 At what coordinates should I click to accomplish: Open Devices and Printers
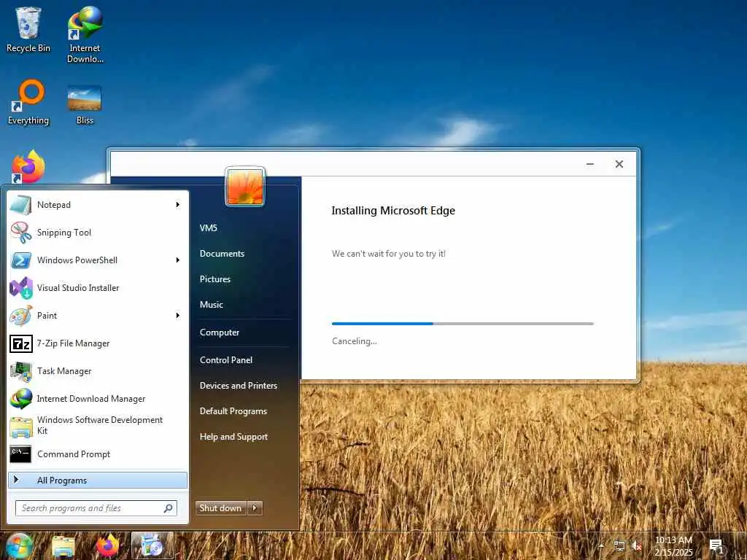click(x=239, y=386)
